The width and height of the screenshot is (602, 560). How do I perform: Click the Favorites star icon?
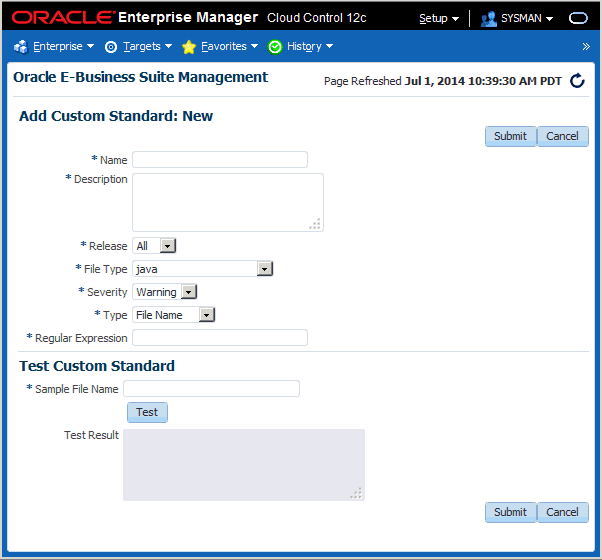[x=189, y=47]
